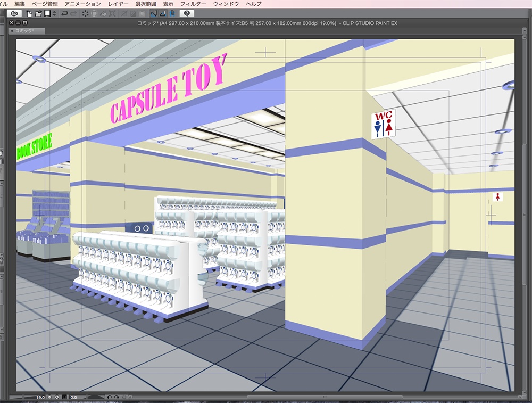Toggle snap to ruler
Image resolution: width=532 pixels, height=403 pixels.
click(x=154, y=13)
